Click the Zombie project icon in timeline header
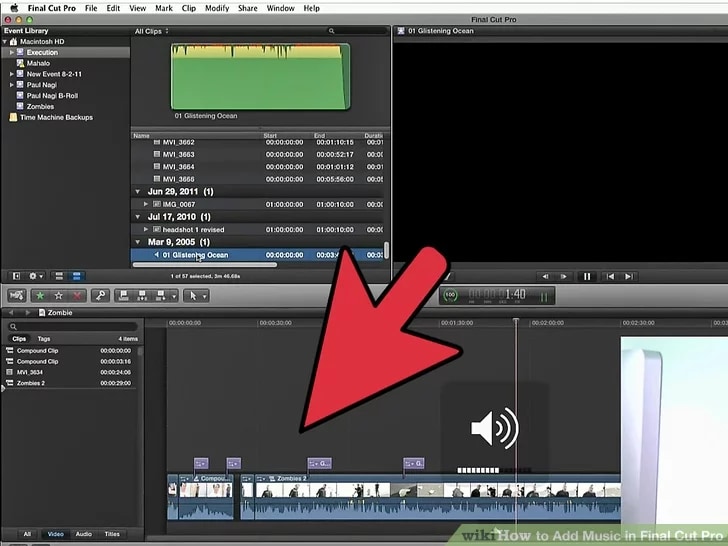The height and width of the screenshot is (546, 728). point(42,312)
